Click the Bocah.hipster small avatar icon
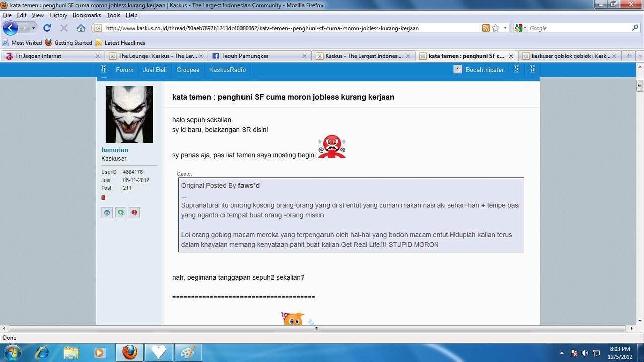 457,69
